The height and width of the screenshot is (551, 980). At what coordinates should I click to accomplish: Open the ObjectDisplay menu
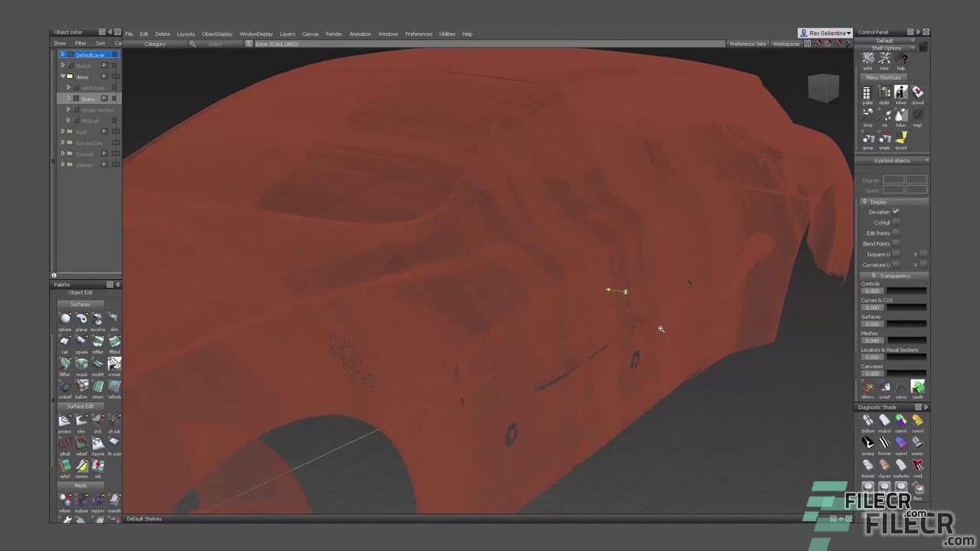pyautogui.click(x=217, y=34)
